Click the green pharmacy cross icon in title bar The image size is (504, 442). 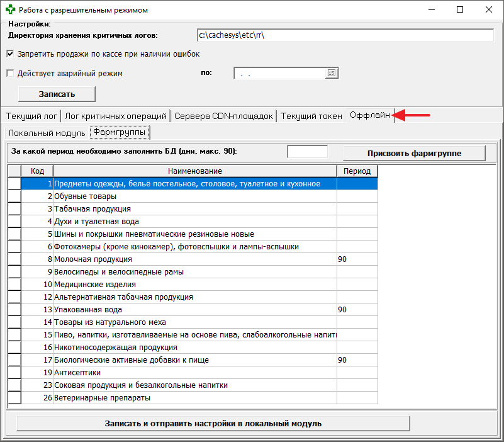pyautogui.click(x=9, y=9)
